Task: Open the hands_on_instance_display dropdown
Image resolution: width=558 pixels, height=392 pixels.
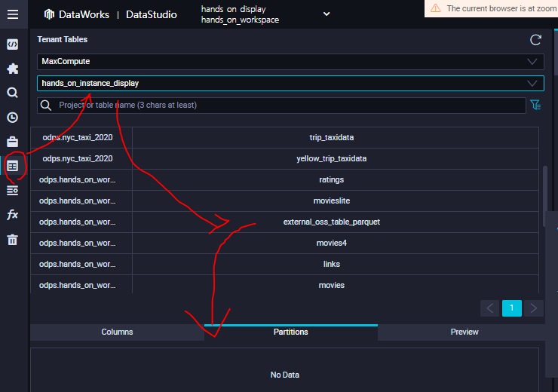Action: pos(290,83)
